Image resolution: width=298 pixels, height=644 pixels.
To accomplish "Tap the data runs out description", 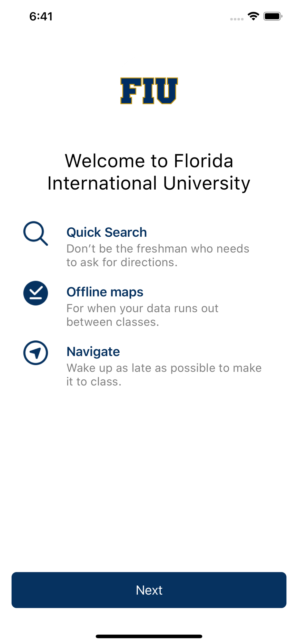I will point(142,315).
